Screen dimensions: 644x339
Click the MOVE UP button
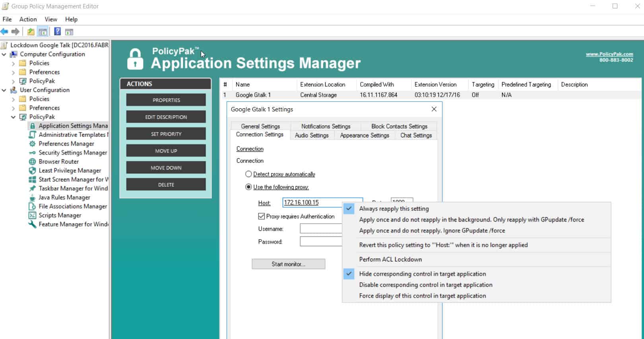point(166,151)
